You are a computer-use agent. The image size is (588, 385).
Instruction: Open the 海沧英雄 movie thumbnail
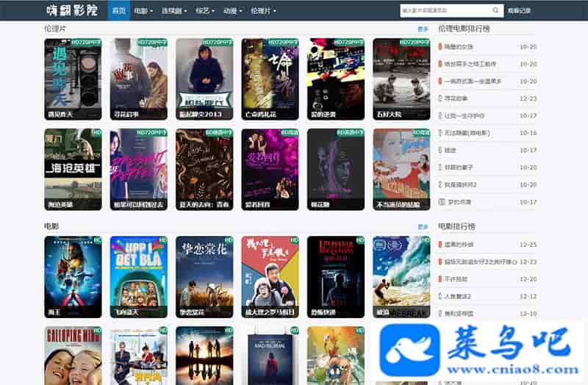[x=73, y=169]
